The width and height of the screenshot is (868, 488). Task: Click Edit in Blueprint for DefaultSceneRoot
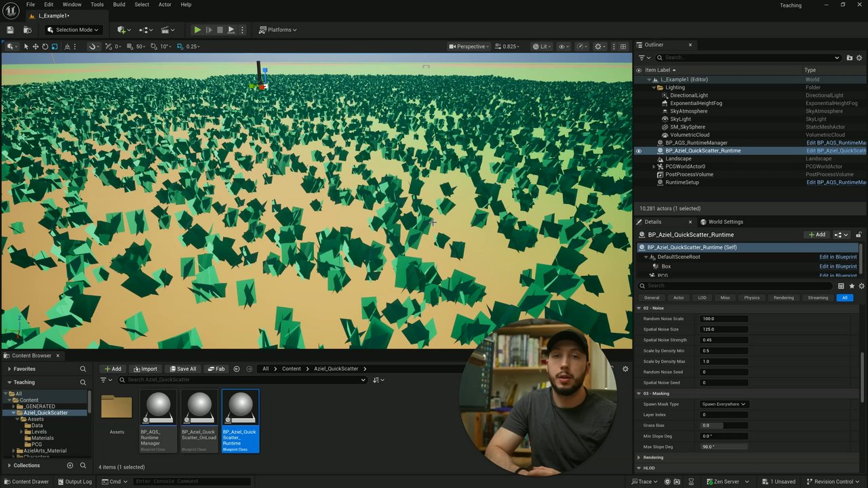pos(837,257)
